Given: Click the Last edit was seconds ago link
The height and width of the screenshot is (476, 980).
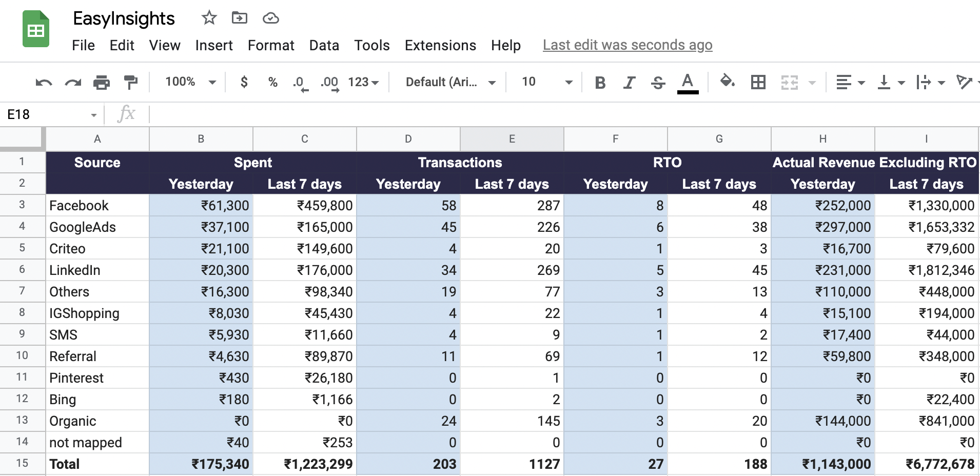Looking at the screenshot, I should 627,45.
